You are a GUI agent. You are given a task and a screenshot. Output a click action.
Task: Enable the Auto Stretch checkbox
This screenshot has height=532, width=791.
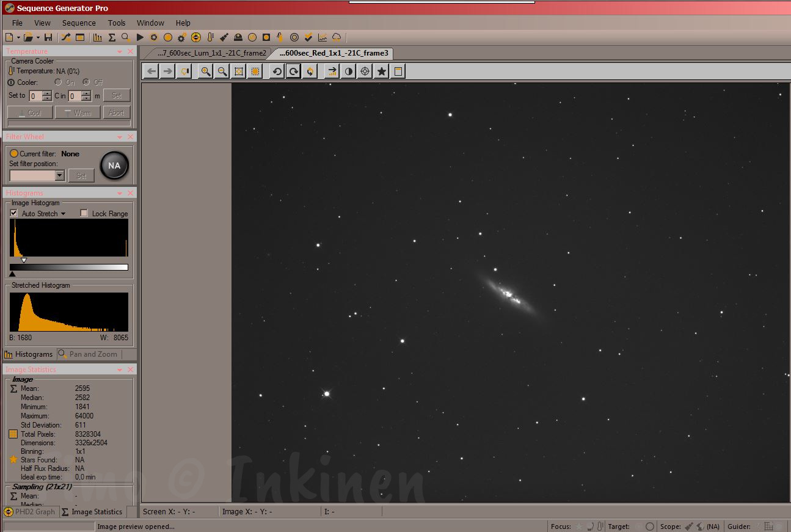[14, 213]
